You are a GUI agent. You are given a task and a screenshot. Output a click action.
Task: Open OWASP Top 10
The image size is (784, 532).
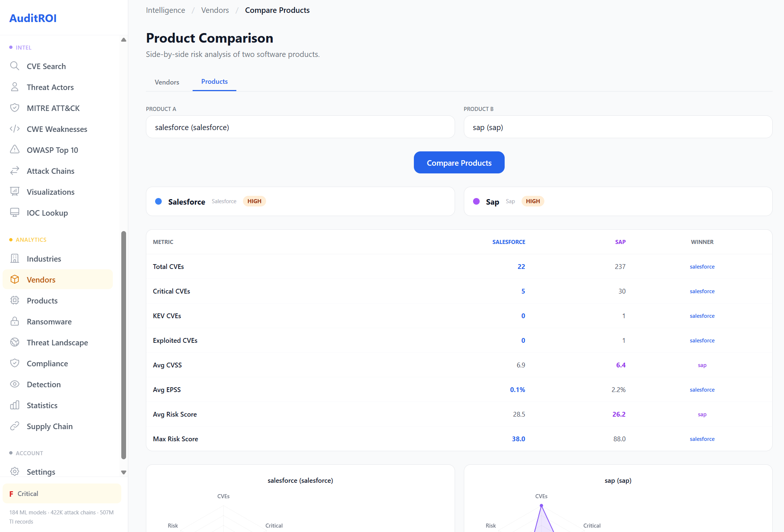coord(52,150)
